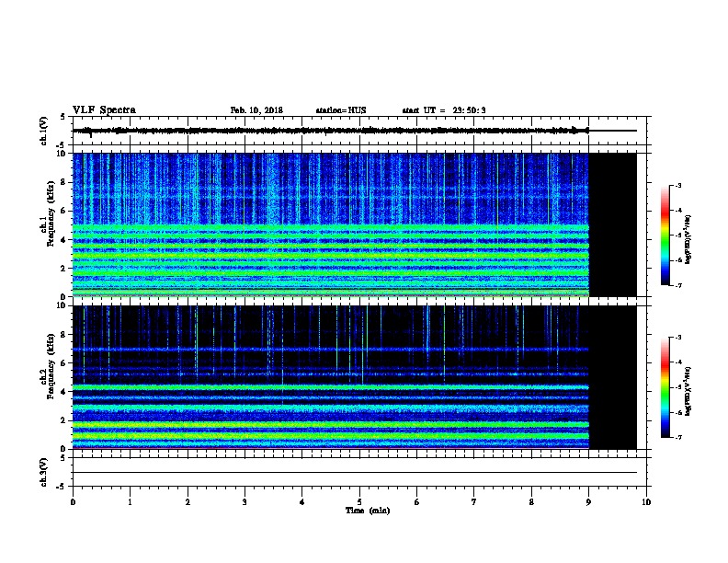Image resolution: width=728 pixels, height=563 pixels.
Task: Click the ch.1 spectrogram "8" kHz tick label
Action: point(63,182)
